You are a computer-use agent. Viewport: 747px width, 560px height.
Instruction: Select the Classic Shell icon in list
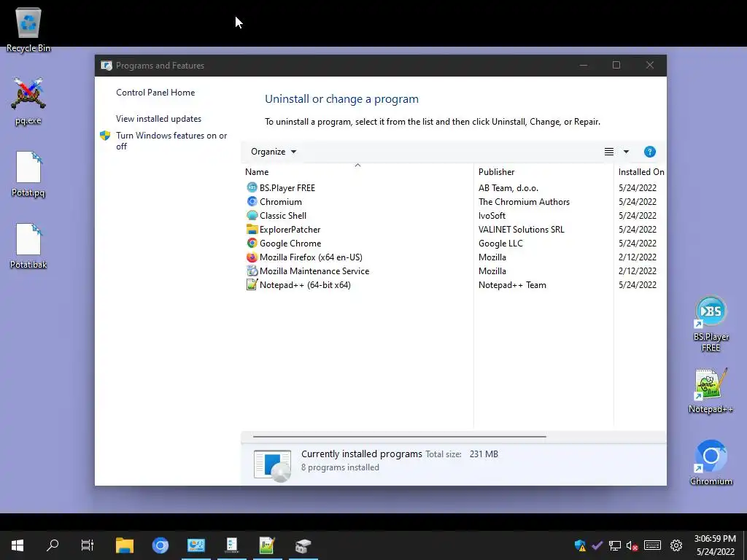[252, 215]
